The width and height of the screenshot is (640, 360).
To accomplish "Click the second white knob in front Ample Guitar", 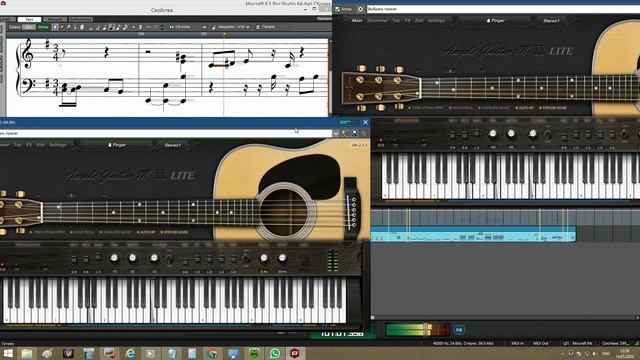I will [x=133, y=258].
